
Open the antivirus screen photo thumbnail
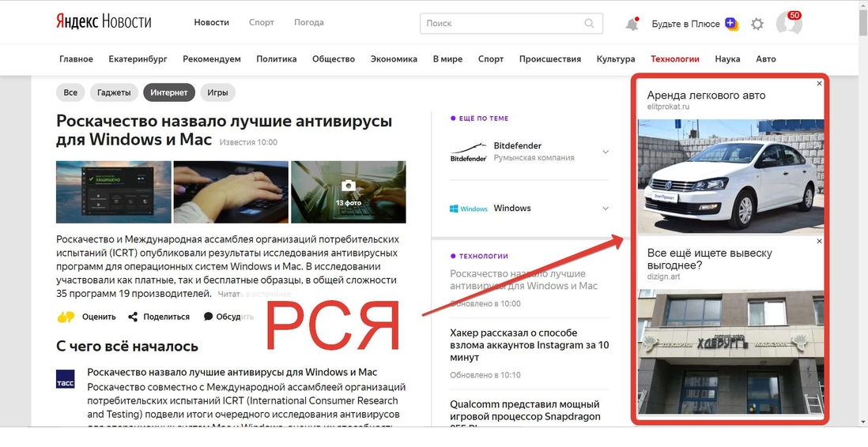point(114,192)
